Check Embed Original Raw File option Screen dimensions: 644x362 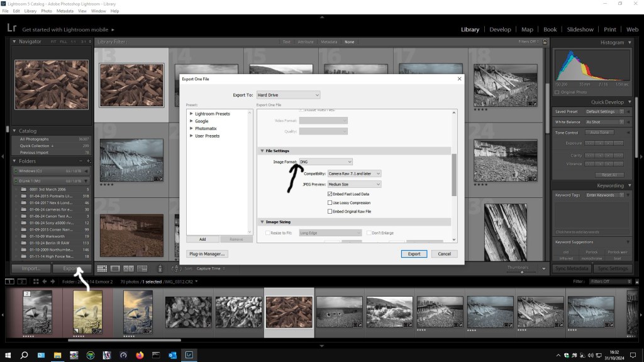coord(330,212)
